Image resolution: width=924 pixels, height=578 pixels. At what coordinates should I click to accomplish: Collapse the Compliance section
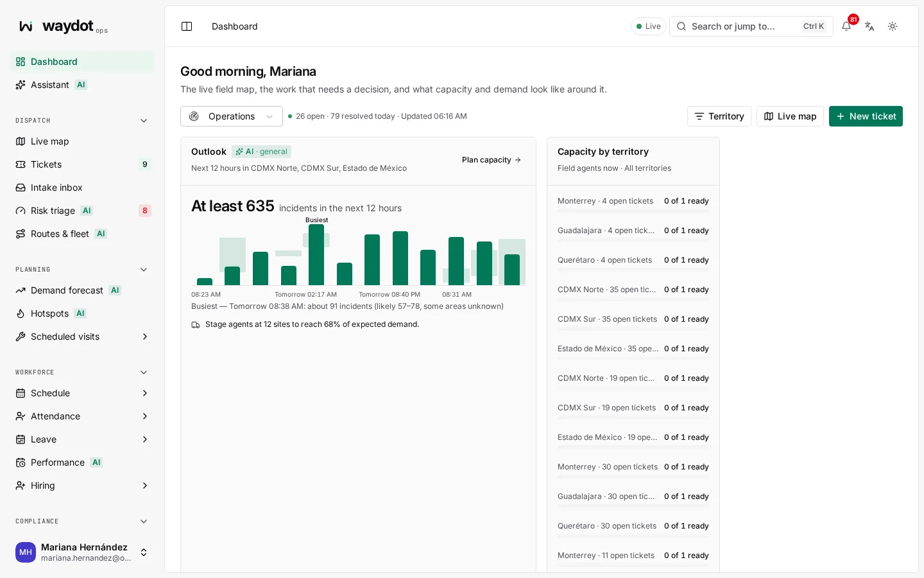click(x=144, y=521)
